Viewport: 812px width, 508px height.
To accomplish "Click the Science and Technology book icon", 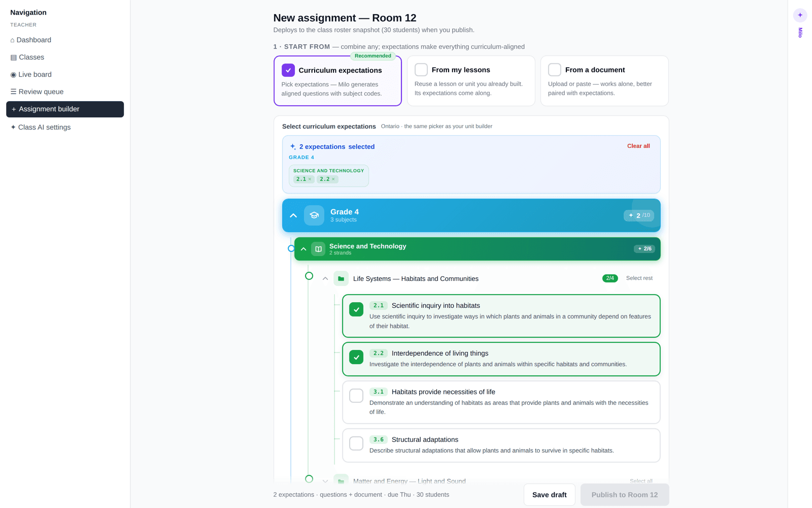I will pos(318,249).
